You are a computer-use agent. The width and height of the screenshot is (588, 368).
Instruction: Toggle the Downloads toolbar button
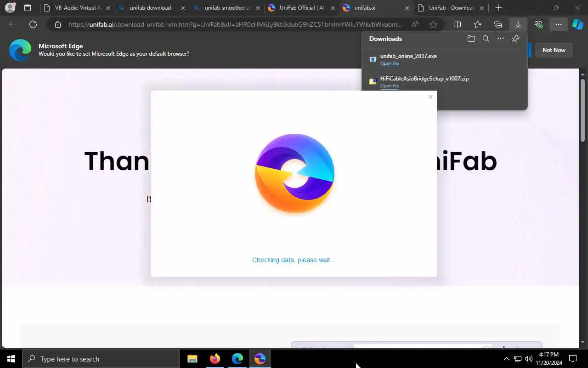tap(518, 25)
